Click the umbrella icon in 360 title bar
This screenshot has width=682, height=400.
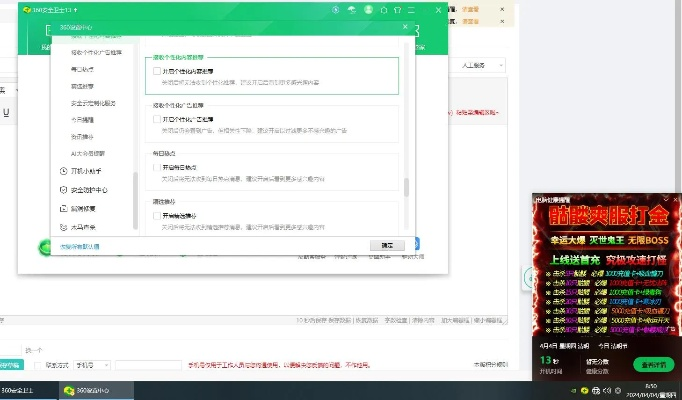[351, 10]
